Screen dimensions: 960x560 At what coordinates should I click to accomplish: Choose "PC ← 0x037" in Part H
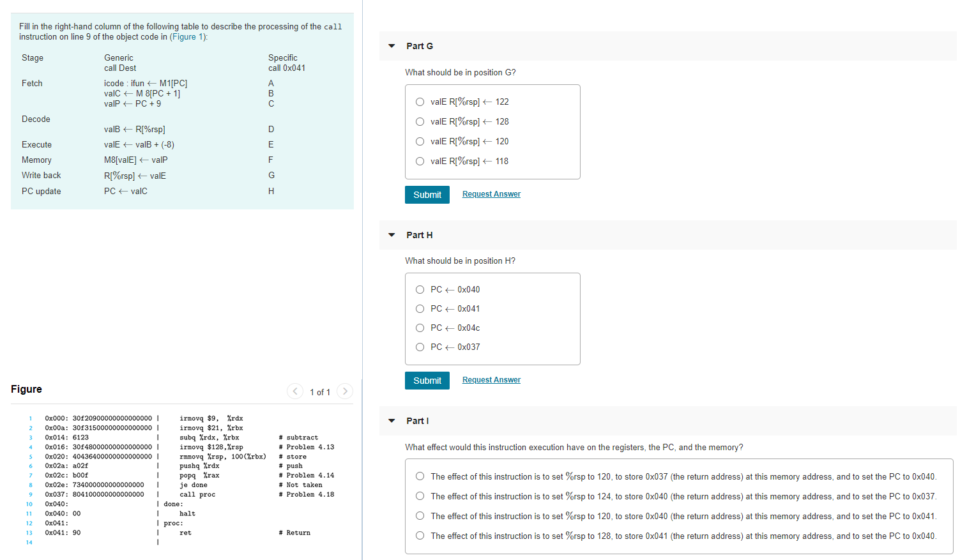420,347
